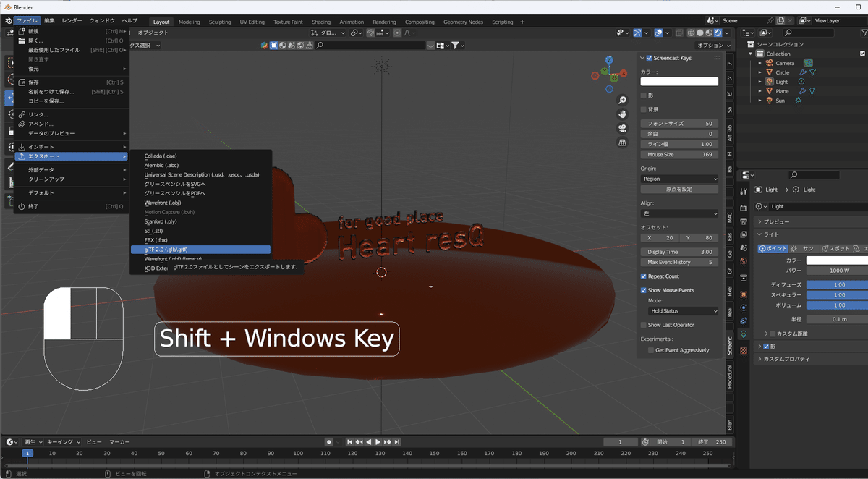Uncheck Repeat Count option
The width and height of the screenshot is (868, 479).
[644, 276]
